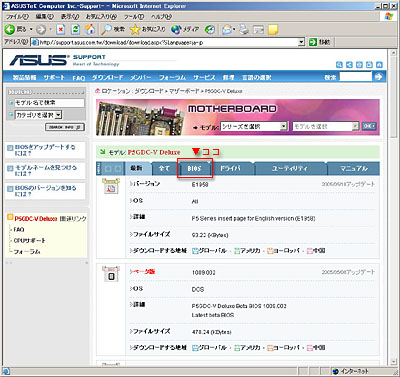The height and width of the screenshot is (377, 400).
Task: Click the BIOS chip icon beside ベータ版 1009.002
Action: (111, 274)
